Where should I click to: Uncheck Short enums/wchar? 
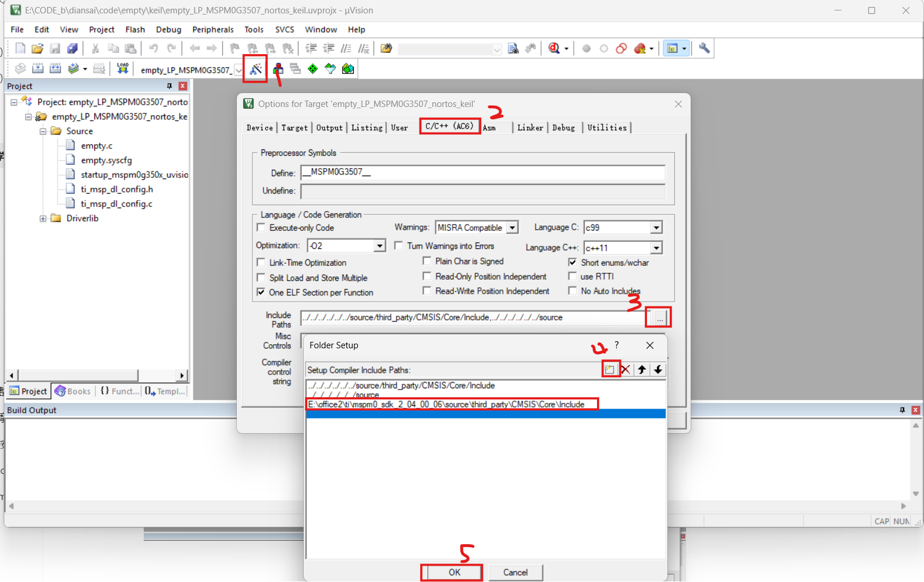tap(573, 262)
